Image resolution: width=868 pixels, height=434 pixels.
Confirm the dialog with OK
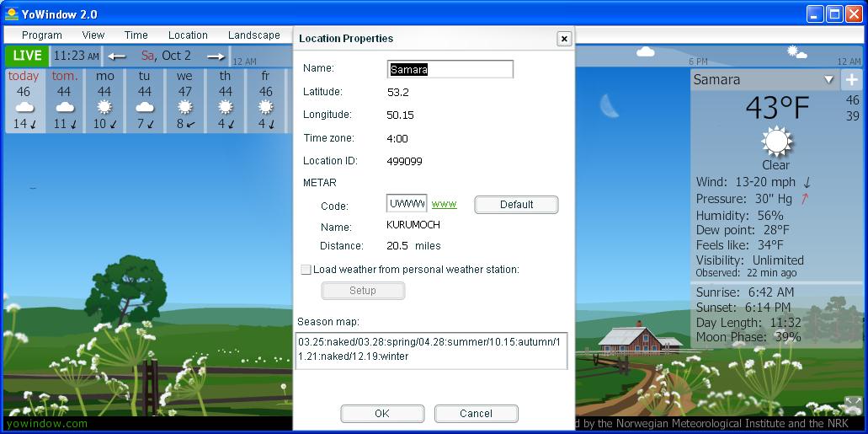click(382, 414)
